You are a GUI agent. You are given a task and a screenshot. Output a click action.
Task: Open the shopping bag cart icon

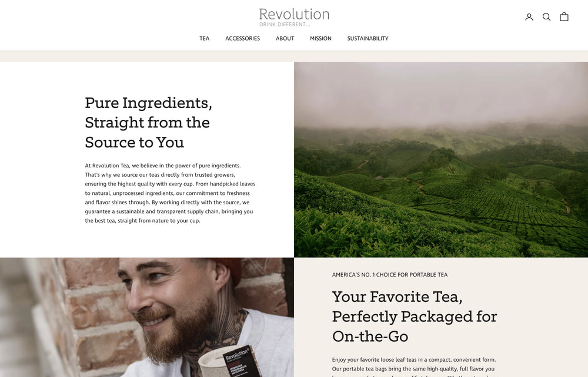[564, 17]
